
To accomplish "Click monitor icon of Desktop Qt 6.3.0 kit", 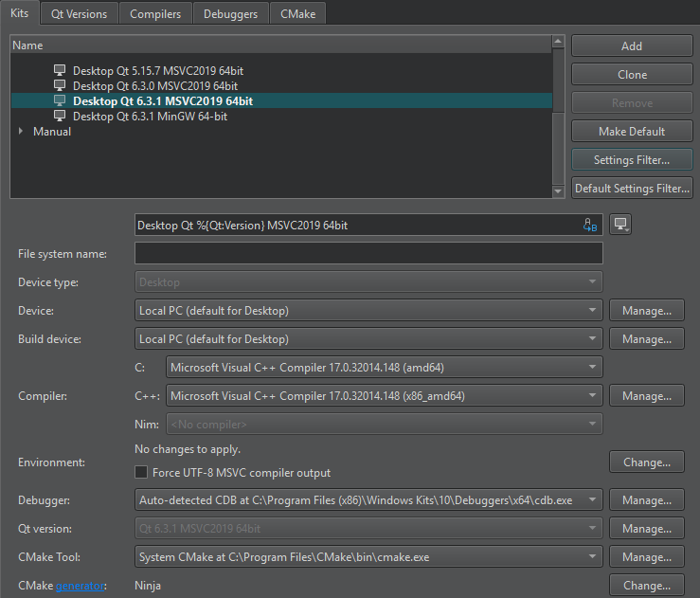I will tap(61, 86).
